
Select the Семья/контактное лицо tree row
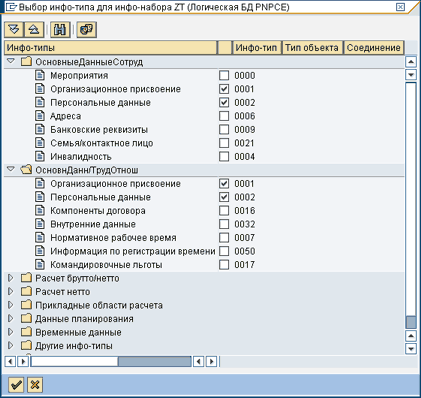click(102, 143)
